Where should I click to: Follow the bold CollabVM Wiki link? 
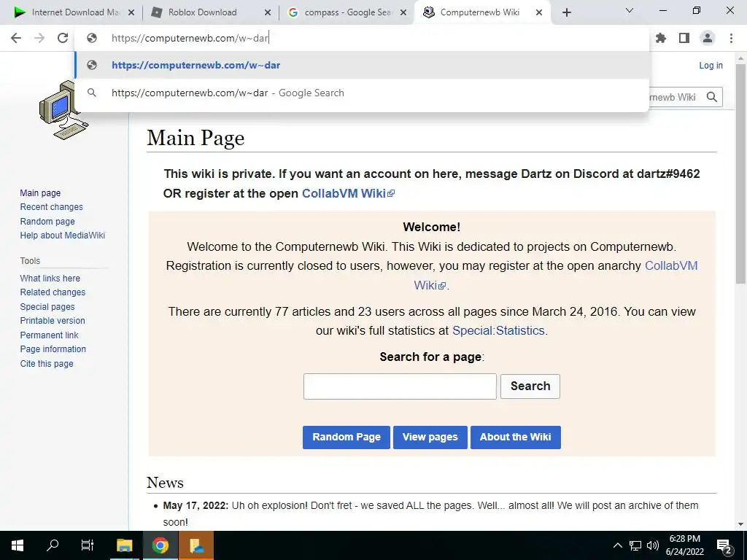[x=348, y=193]
